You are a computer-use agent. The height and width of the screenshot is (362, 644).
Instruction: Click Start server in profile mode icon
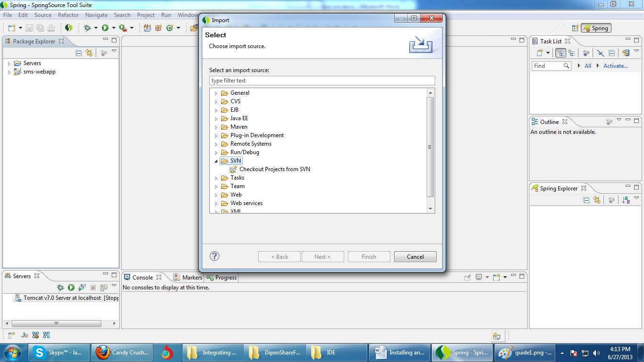(x=82, y=288)
